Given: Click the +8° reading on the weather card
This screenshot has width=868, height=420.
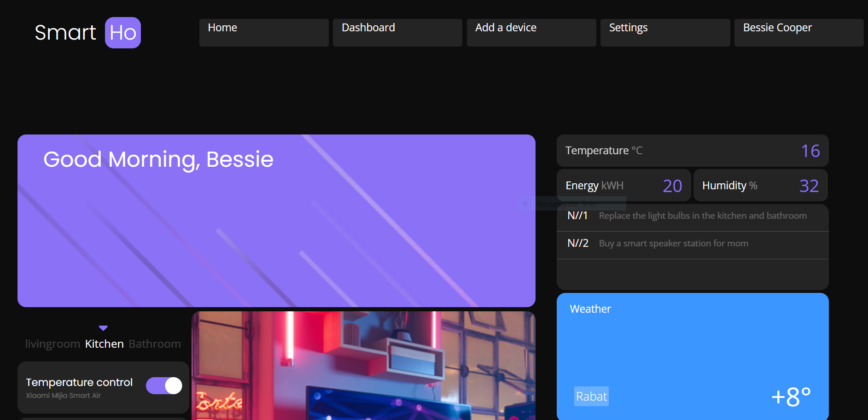Looking at the screenshot, I should 791,397.
